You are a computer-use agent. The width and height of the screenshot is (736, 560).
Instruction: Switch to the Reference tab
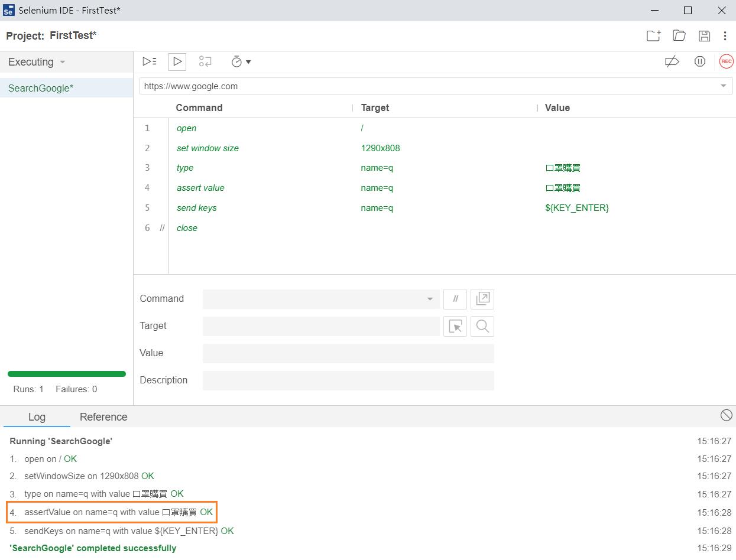[103, 416]
